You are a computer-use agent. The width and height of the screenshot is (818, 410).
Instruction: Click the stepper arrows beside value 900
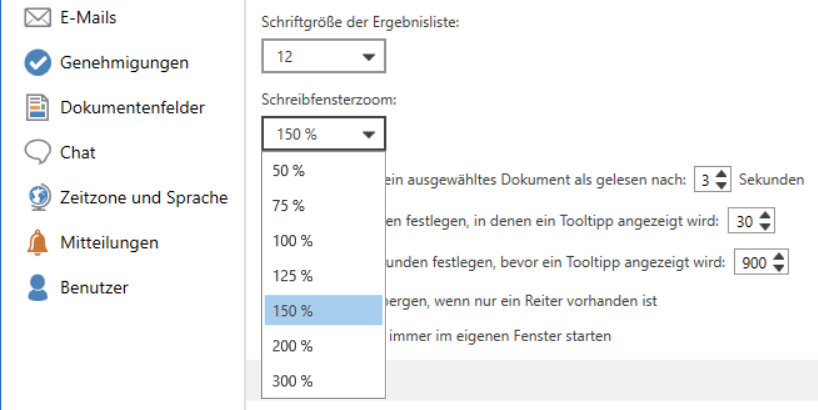coord(781,263)
